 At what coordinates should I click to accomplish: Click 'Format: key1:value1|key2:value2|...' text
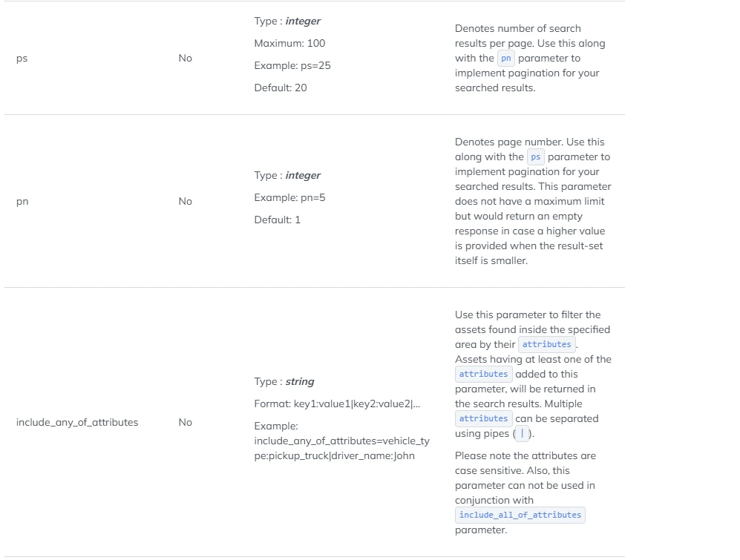click(x=337, y=403)
